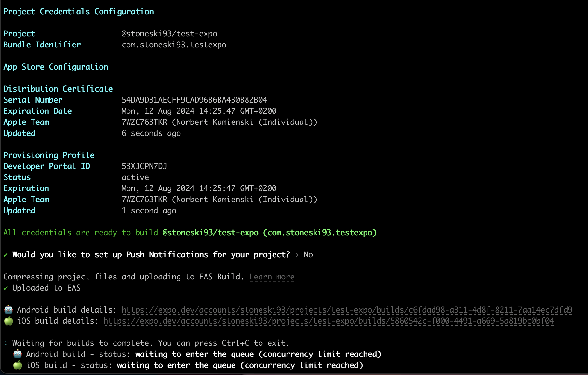The width and height of the screenshot is (588, 375).
Task: Click the Developer Portal ID value 53XJCPN7DJ
Action: (144, 166)
